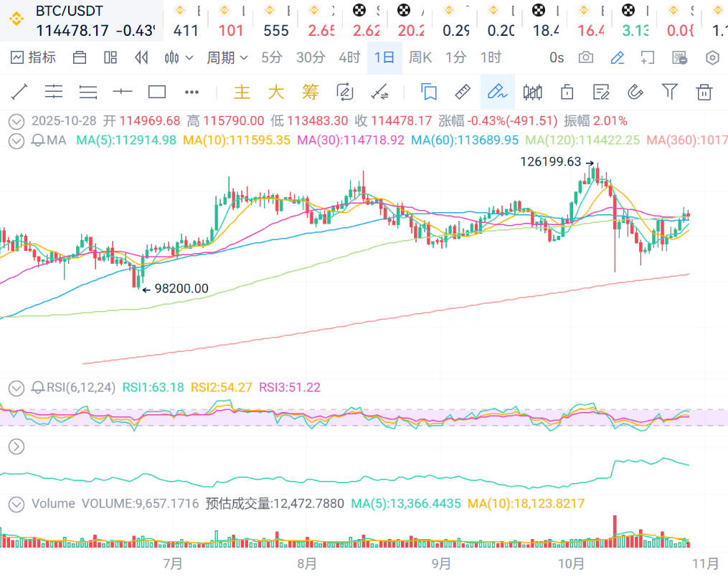This screenshot has height=577, width=728.
Task: Toggle the 筹 chip distribution button
Action: click(310, 92)
